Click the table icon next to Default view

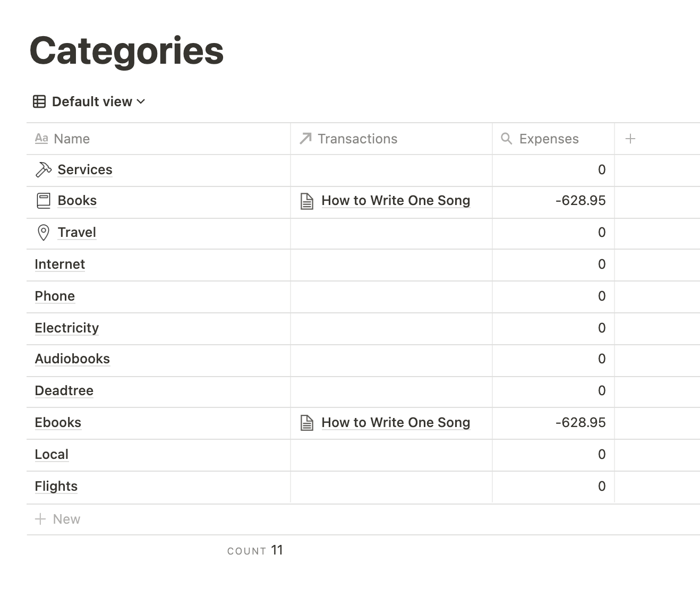tap(39, 101)
